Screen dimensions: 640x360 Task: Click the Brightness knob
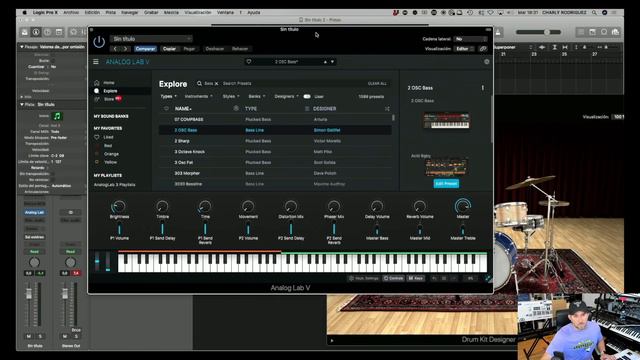tap(119, 207)
